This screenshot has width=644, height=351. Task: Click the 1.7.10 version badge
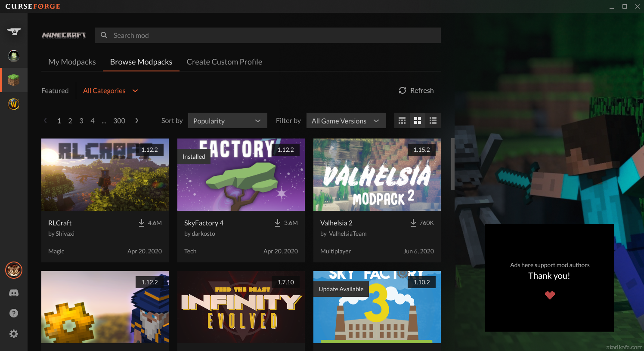[x=285, y=282]
